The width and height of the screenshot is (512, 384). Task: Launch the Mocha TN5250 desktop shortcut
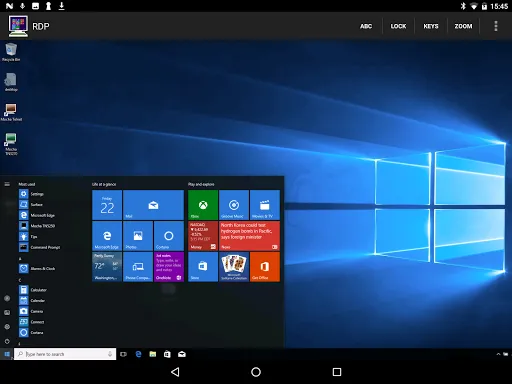11,144
